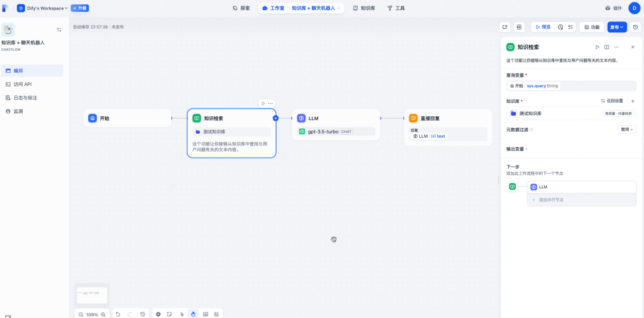Image resolution: width=644 pixels, height=318 pixels.
Task: Open the 发布 publish dropdown
Action: pos(617,27)
